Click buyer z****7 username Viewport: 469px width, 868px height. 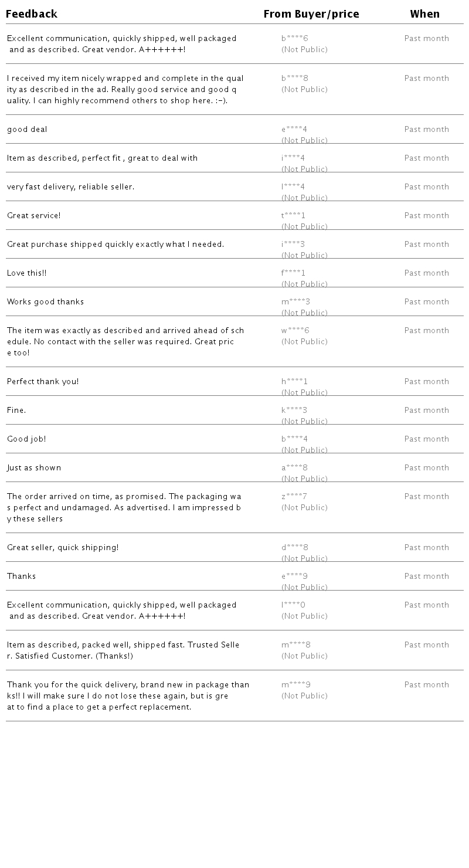click(294, 497)
